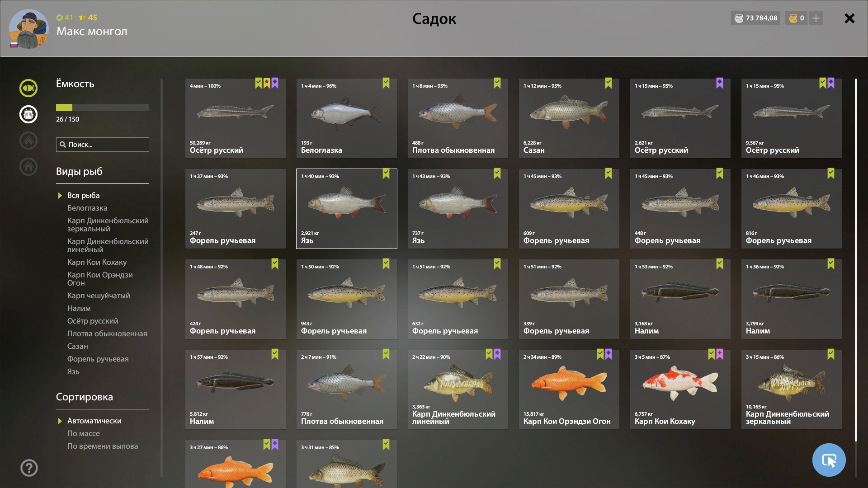Click the player avatar portrait
The width and height of the screenshot is (868, 488).
tap(28, 29)
